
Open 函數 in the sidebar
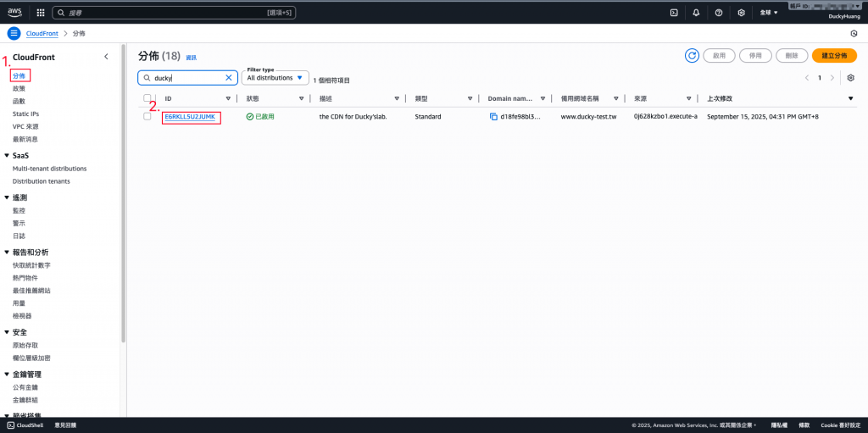(19, 102)
